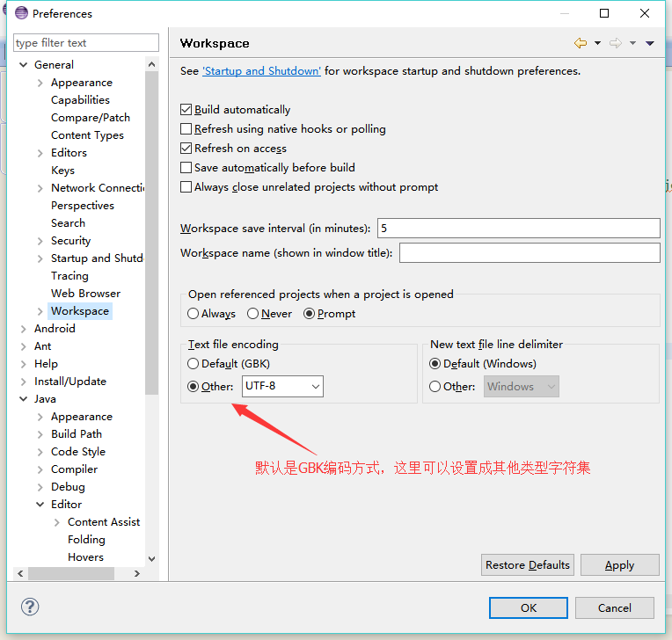Open Capabilities preference page
Image resolution: width=672 pixels, height=640 pixels.
pos(80,100)
